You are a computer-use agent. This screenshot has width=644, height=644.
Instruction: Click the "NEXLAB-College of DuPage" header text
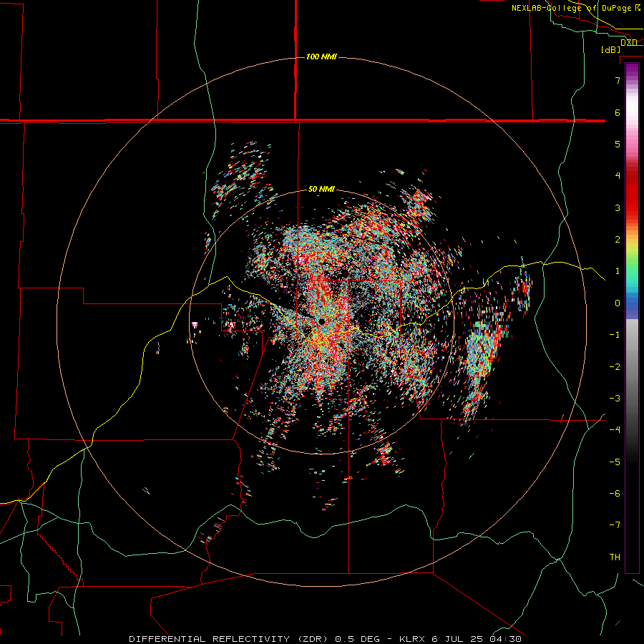[572, 8]
